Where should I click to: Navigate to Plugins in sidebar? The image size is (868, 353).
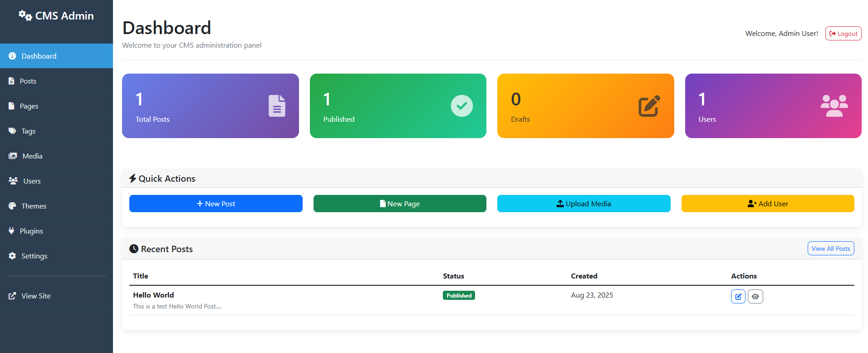point(31,231)
